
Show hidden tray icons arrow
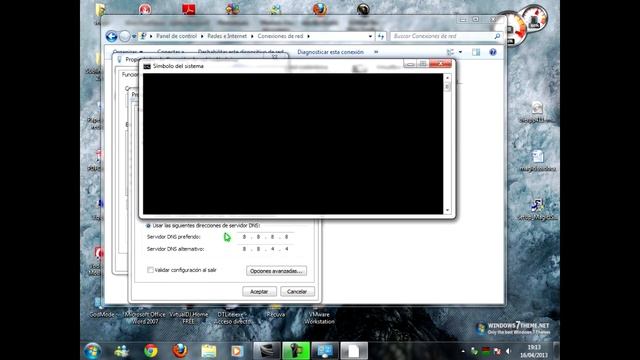[x=463, y=351]
